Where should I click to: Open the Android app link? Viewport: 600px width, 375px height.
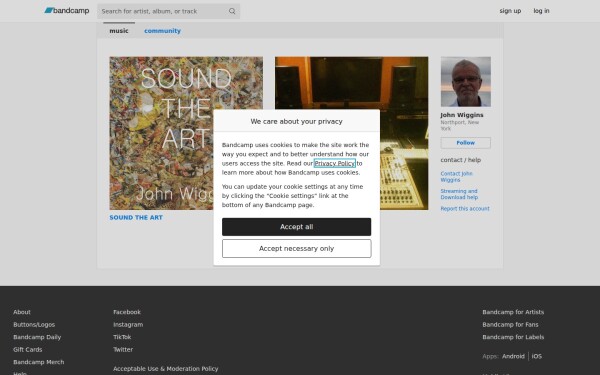pos(513,356)
